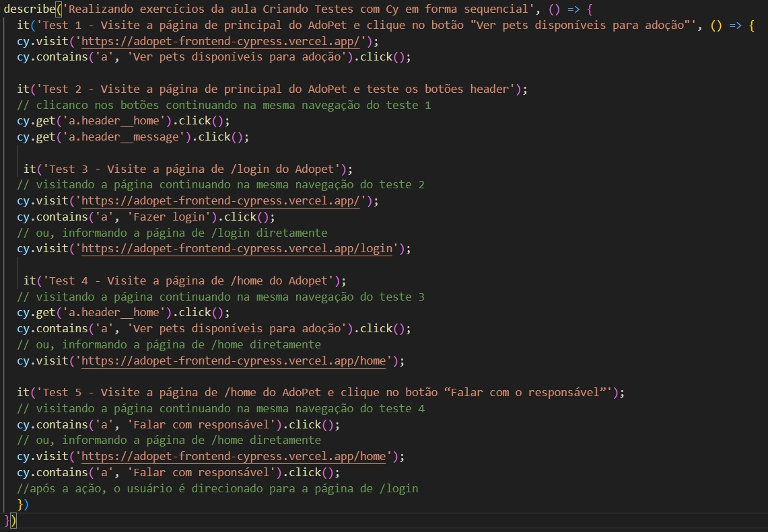This screenshot has width=768, height=532.
Task: Click the 'describe' keyword on the opening line
Action: [30, 9]
